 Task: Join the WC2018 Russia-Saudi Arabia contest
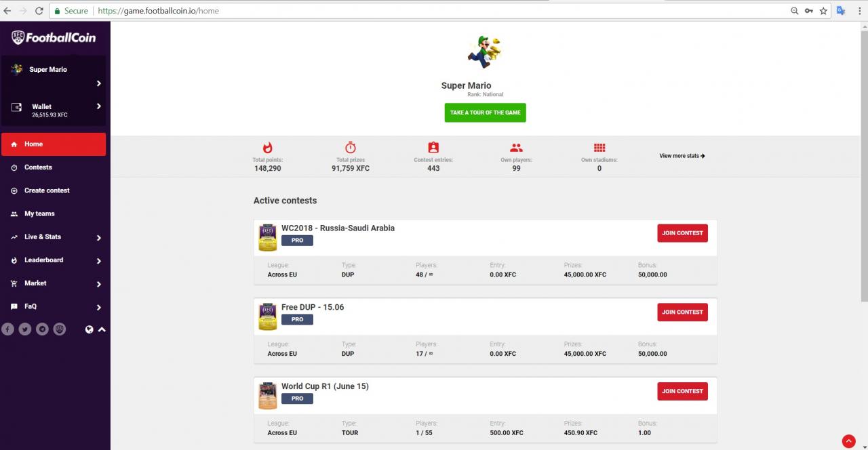click(x=682, y=232)
